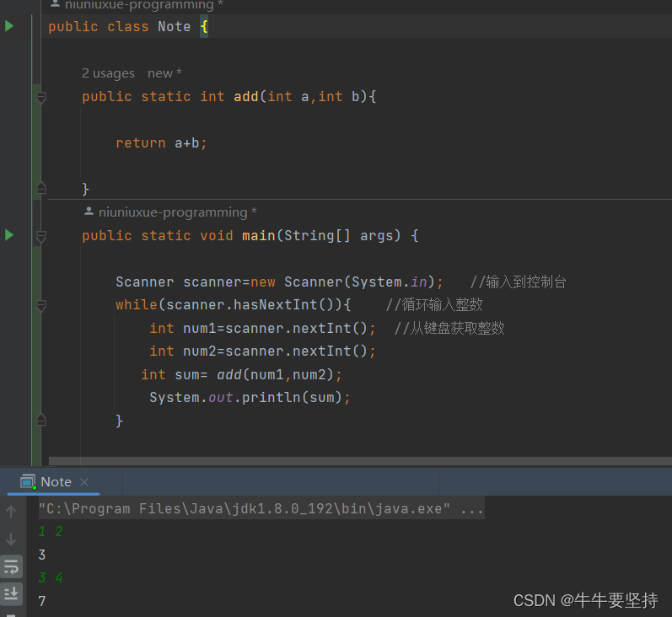Click the 'new Scanner(System.in)' expression
This screenshot has width=672, height=617.
tap(342, 282)
